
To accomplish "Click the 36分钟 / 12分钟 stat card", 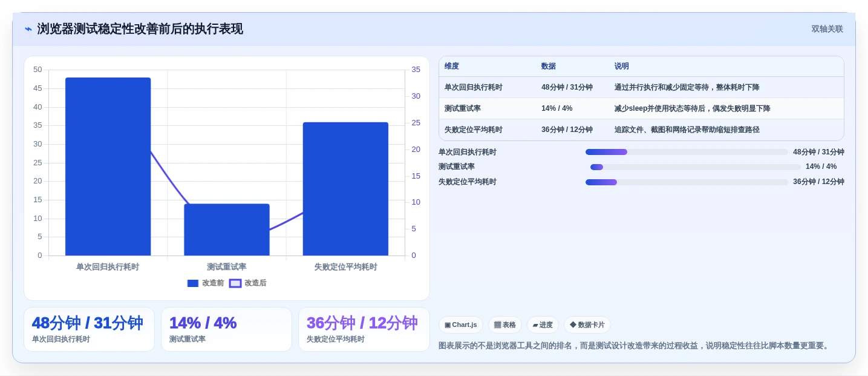I will [x=364, y=329].
